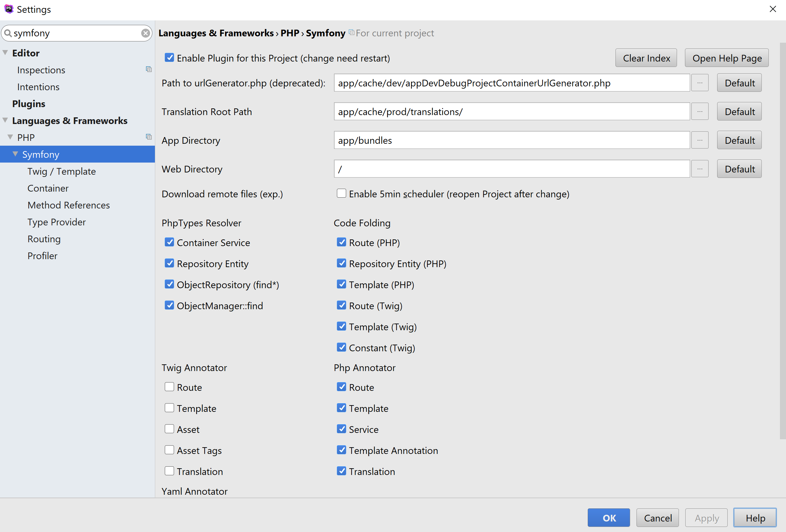Open the Plugins settings page
The height and width of the screenshot is (532, 786).
tap(29, 104)
